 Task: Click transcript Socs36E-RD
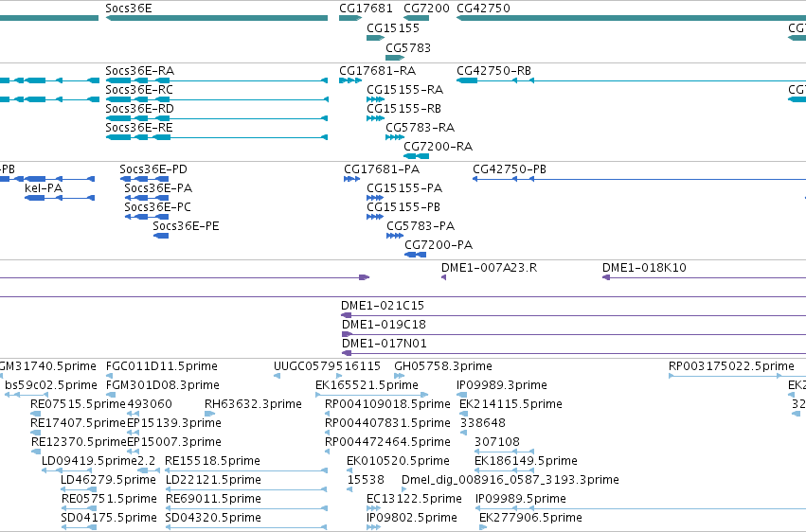coord(216,118)
